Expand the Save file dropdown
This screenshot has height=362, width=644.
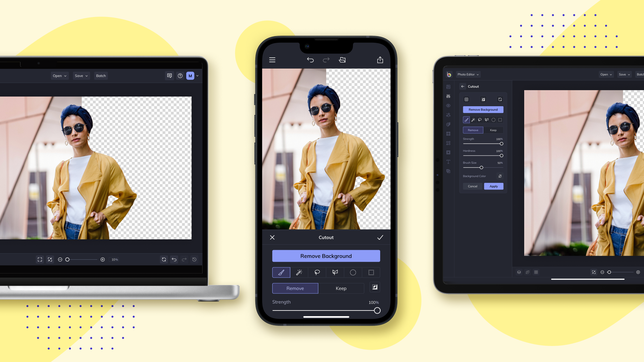point(81,76)
